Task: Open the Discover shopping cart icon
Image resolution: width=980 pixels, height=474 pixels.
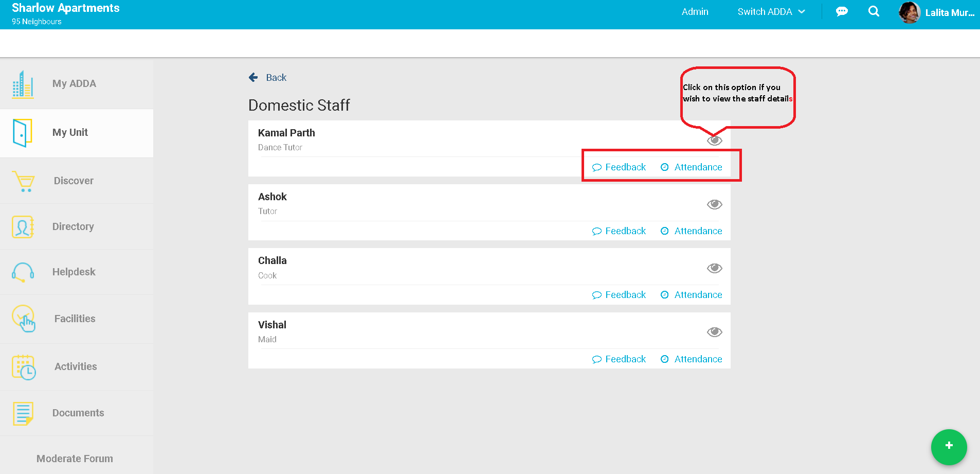Action: (x=23, y=181)
